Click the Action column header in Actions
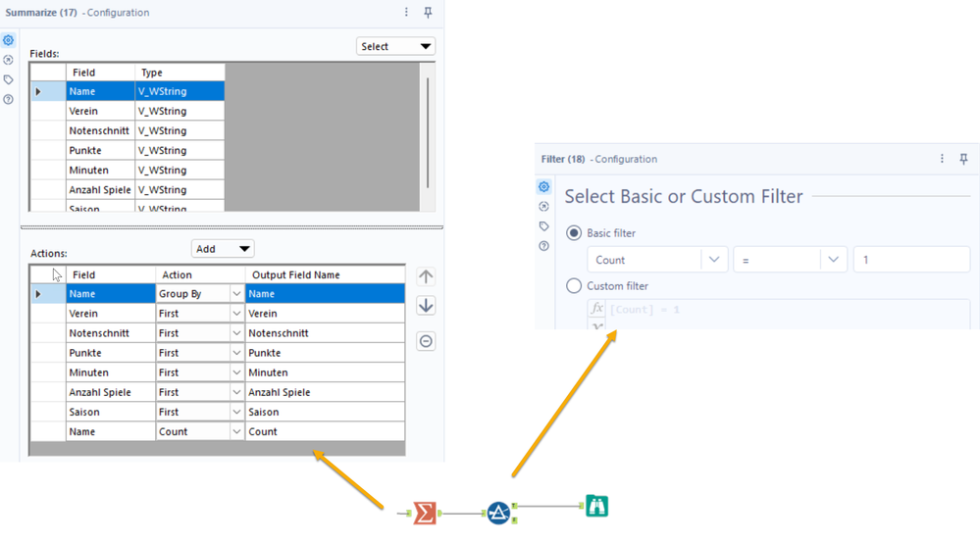The height and width of the screenshot is (544, 980). (x=200, y=274)
